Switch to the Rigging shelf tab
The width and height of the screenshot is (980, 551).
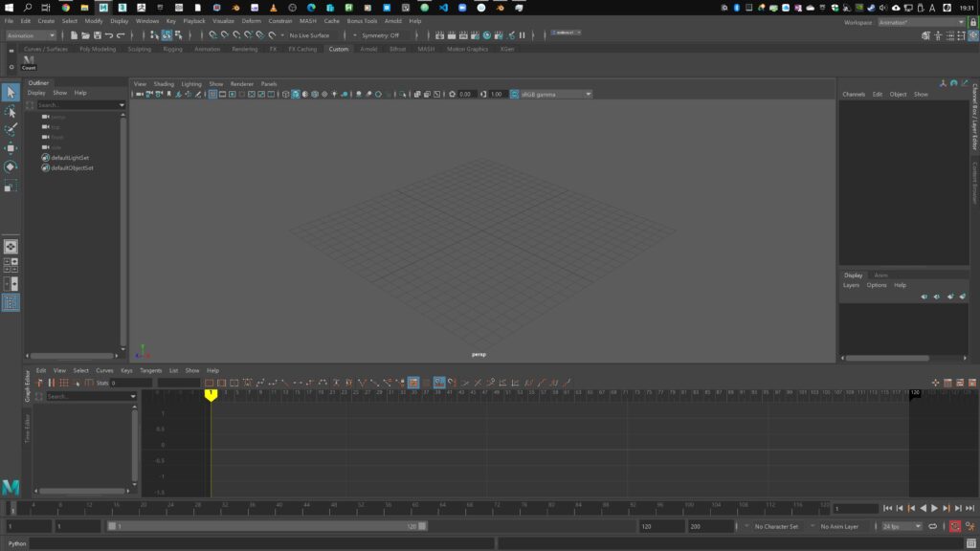pyautogui.click(x=172, y=49)
